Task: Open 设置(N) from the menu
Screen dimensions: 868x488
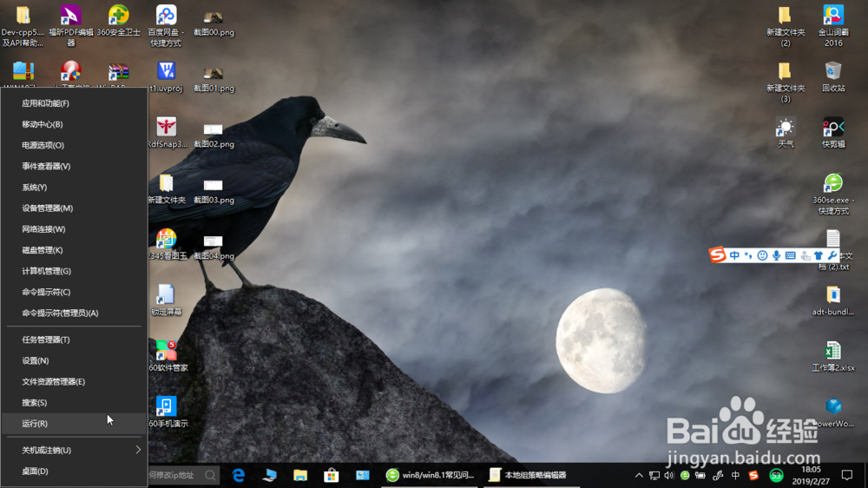Action: (74, 360)
